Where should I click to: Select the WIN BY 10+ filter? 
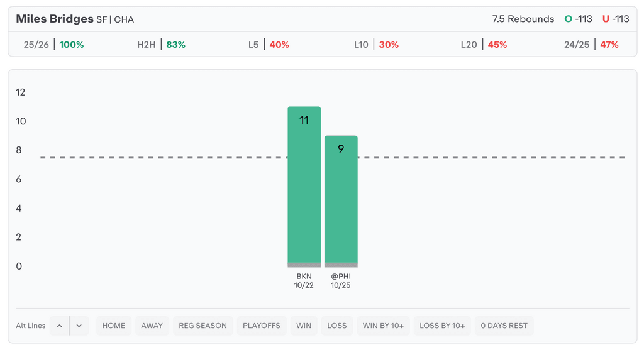(x=383, y=326)
